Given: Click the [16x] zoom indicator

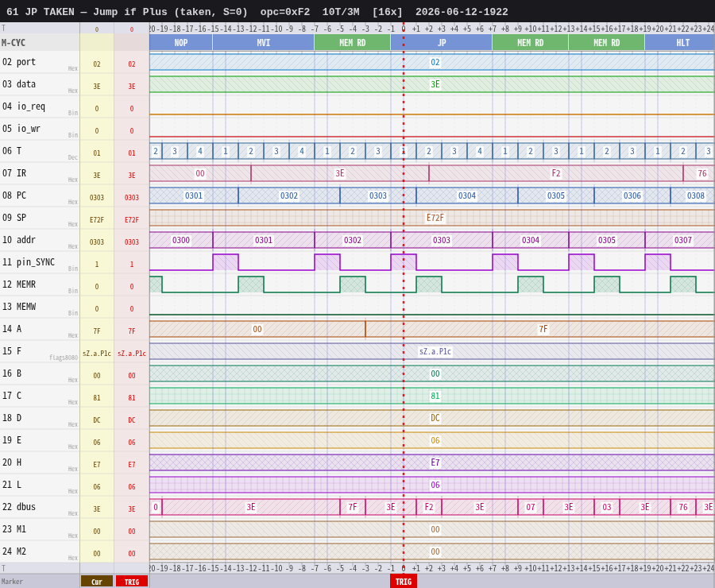Looking at the screenshot, I should [387, 12].
